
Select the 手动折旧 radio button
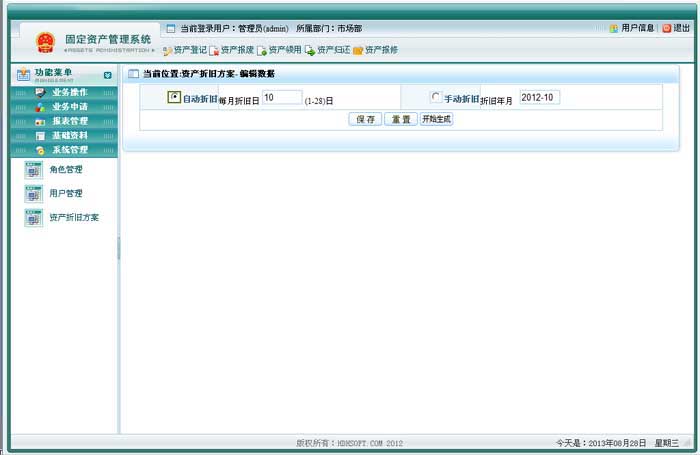coord(435,97)
